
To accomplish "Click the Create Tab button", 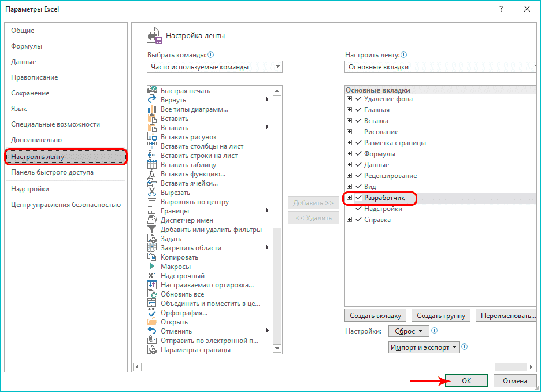I will [375, 316].
